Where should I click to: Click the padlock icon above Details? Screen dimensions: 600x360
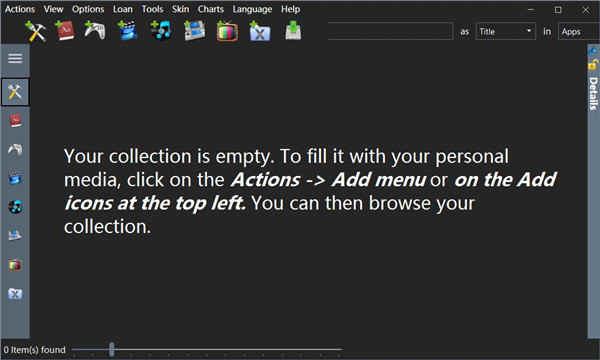593,64
